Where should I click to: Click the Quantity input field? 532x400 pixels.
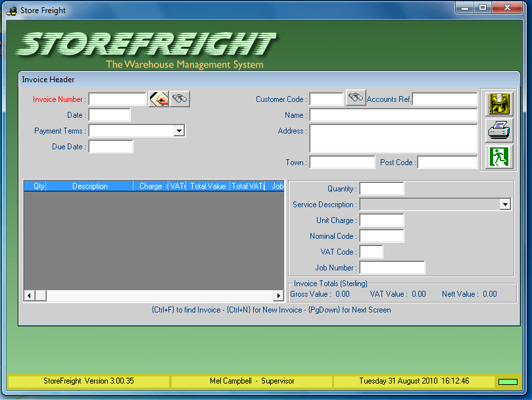click(381, 189)
